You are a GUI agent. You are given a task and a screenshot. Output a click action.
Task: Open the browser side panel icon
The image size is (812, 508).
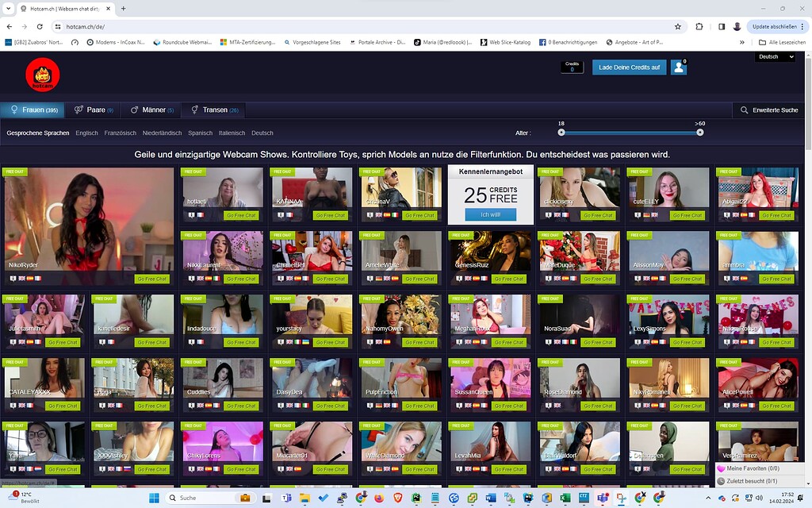pos(722,26)
